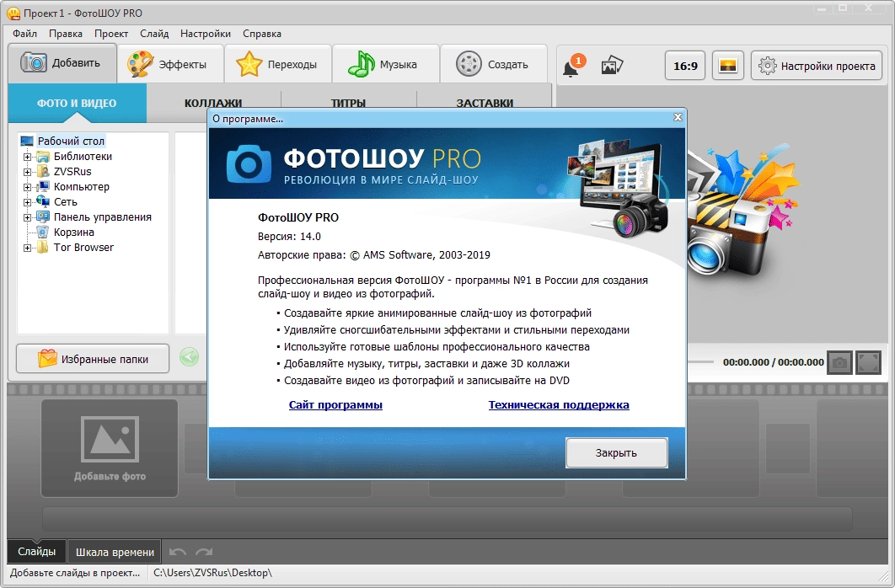Image resolution: width=895 pixels, height=588 pixels.
Task: Click the image gallery icon in toolbar
Action: 612,66
